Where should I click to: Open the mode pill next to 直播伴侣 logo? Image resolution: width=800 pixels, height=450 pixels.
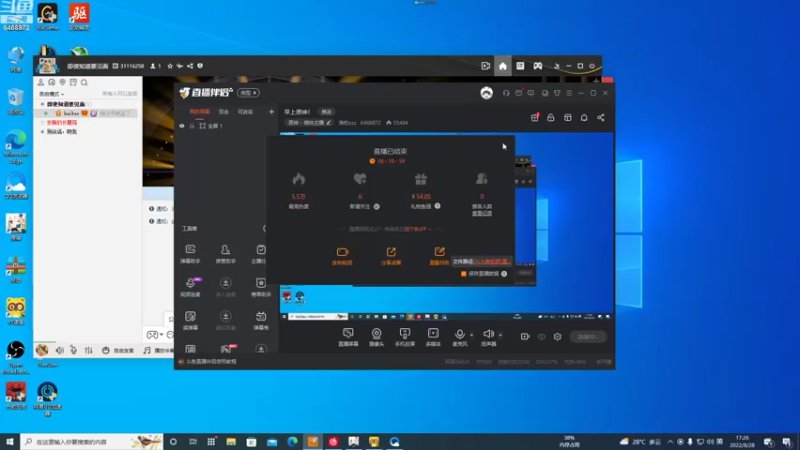(x=248, y=93)
